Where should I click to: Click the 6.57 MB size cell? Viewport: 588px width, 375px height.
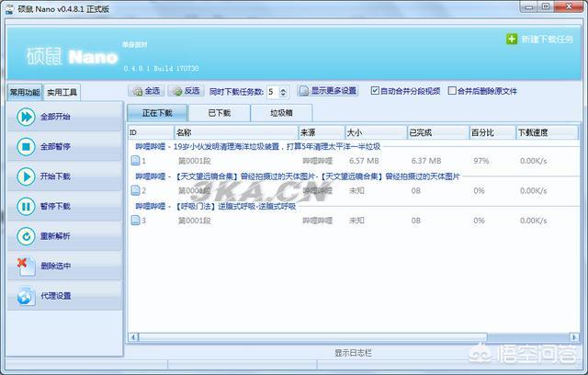click(x=364, y=161)
